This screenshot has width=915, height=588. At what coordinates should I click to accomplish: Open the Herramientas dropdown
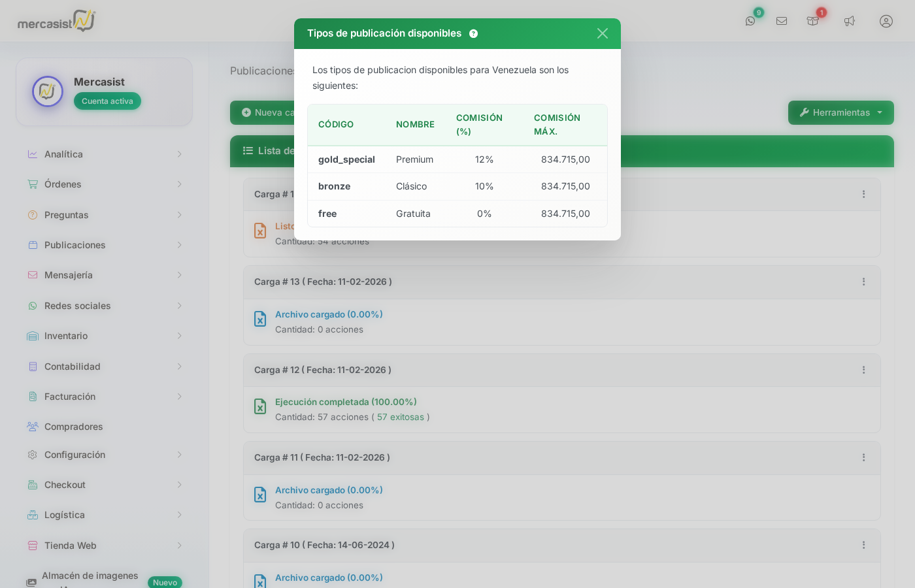click(840, 112)
